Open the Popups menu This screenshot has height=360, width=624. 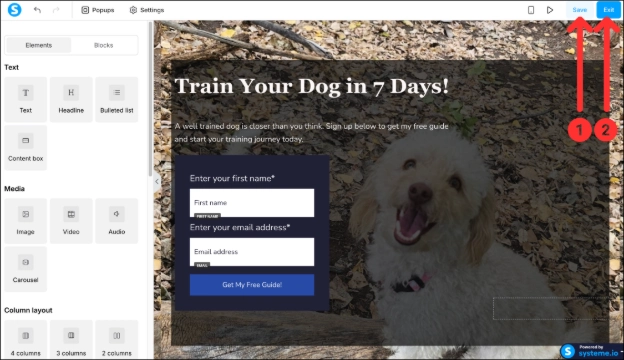tap(98, 10)
